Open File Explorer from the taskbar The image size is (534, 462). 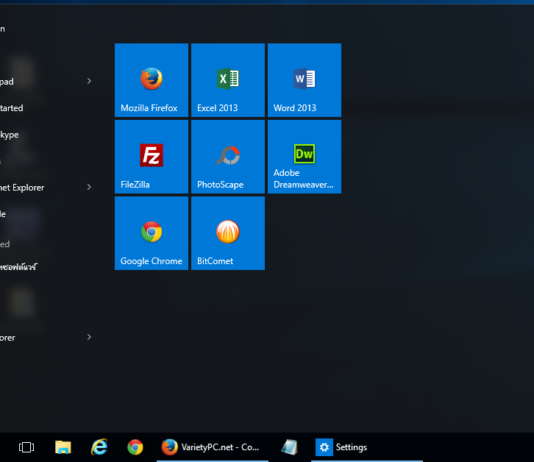click(63, 447)
